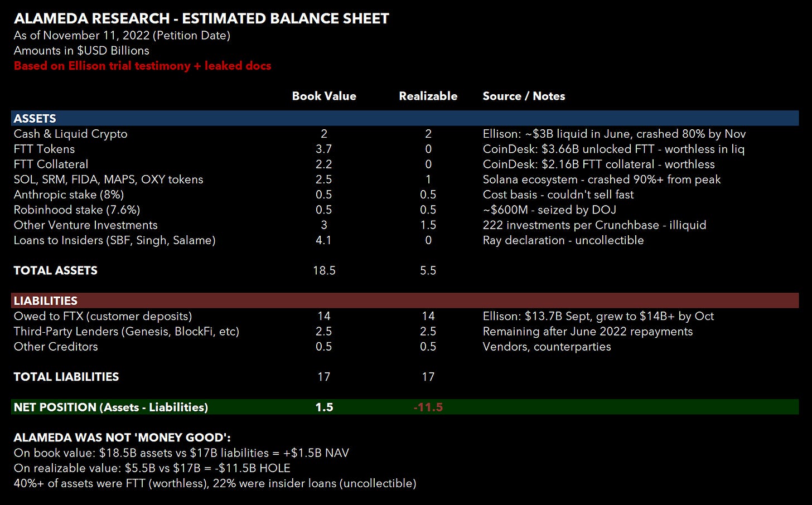Click the 'Other Venture Investments' row label
Viewport: 812px width, 505px height.
85,225
